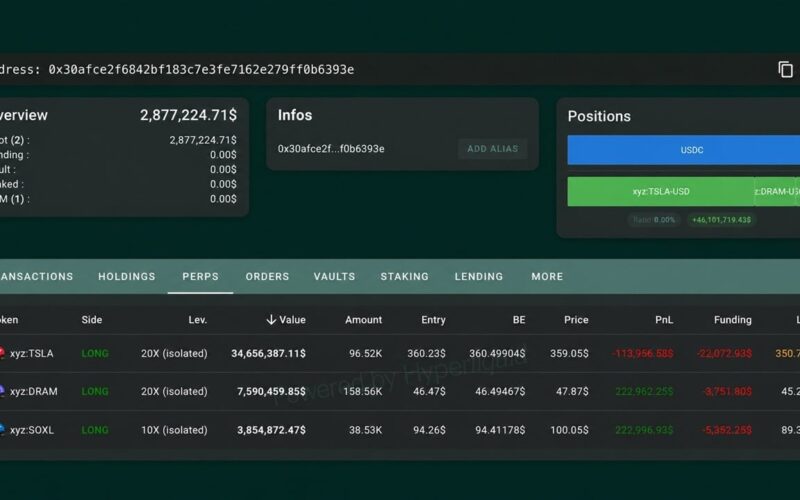800x500 pixels.
Task: Switch to the Lending tab
Action: (x=479, y=277)
